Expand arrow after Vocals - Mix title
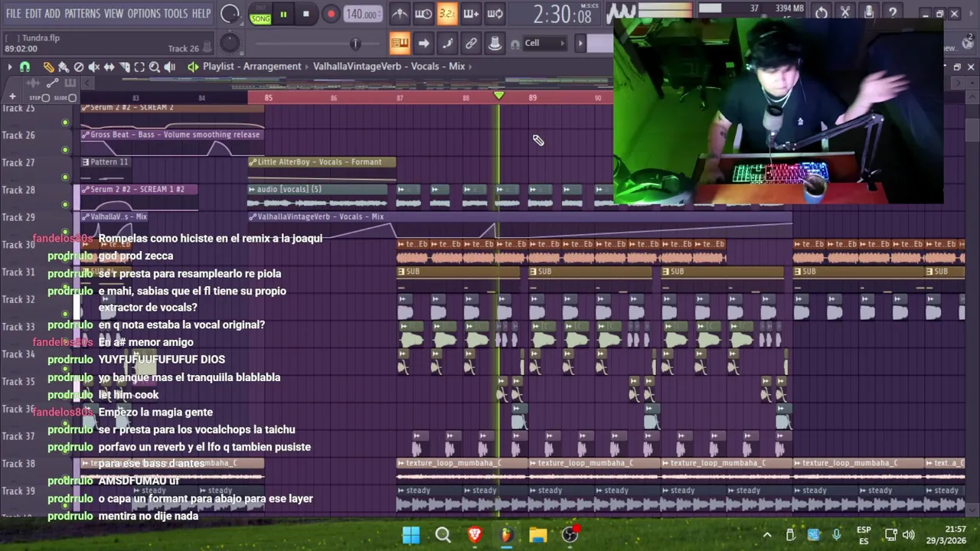Image resolution: width=980 pixels, height=551 pixels. tap(470, 67)
